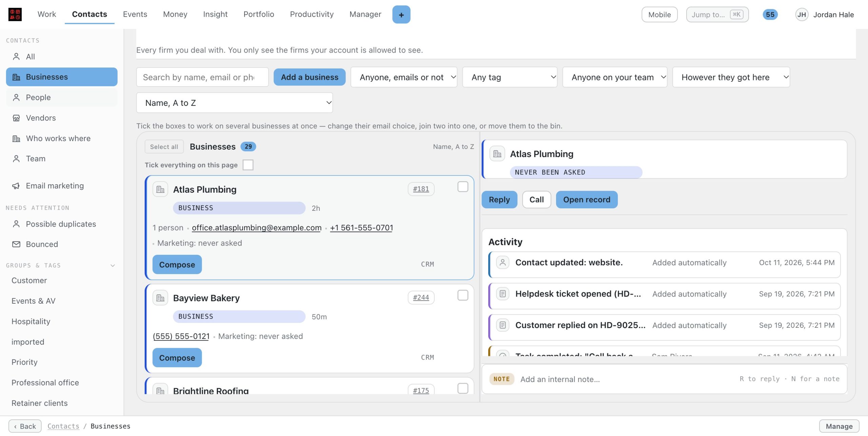This screenshot has width=868, height=436.
Task: Click the Customer replied activity document icon
Action: tap(502, 325)
